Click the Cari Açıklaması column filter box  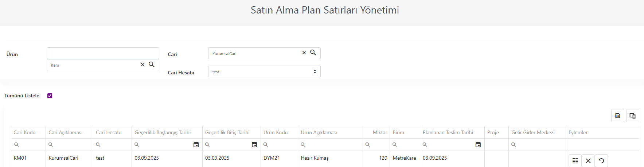[70, 145]
